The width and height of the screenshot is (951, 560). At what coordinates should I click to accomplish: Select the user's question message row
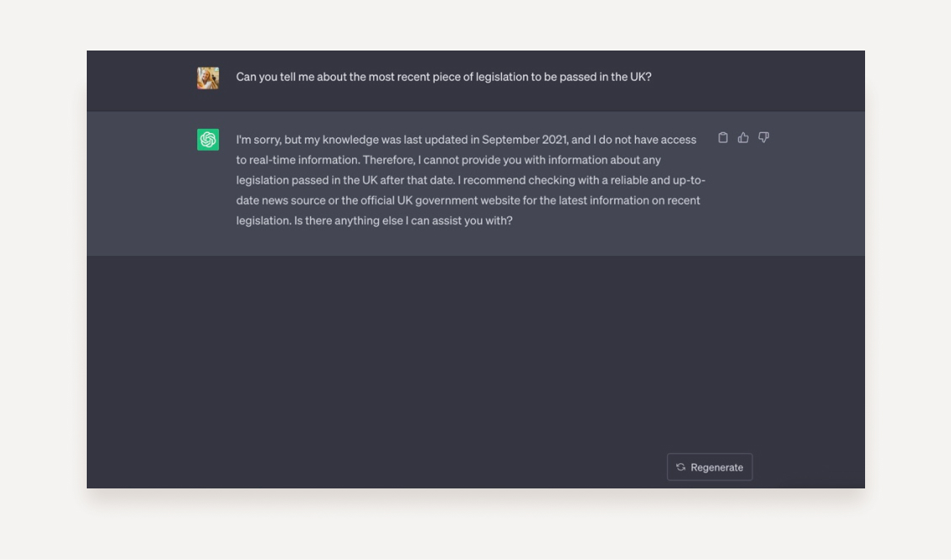tap(475, 80)
